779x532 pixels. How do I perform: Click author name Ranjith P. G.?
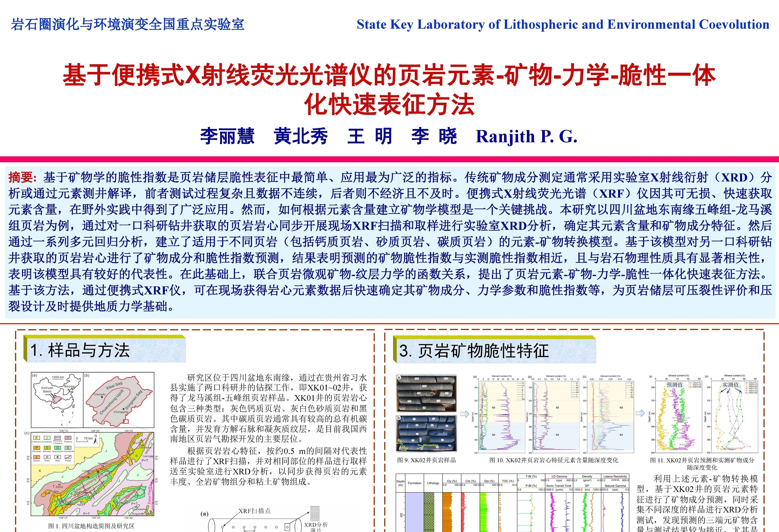tap(526, 137)
